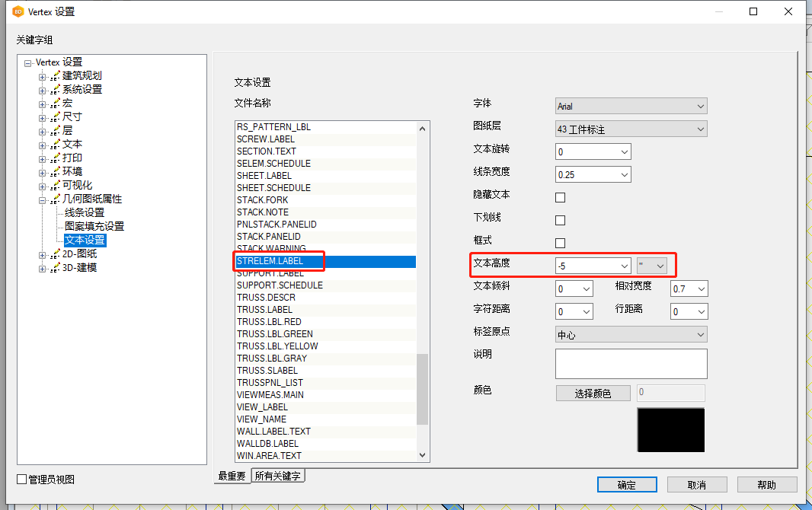
Task: Select 线条设置 in the tree
Action: [x=85, y=212]
